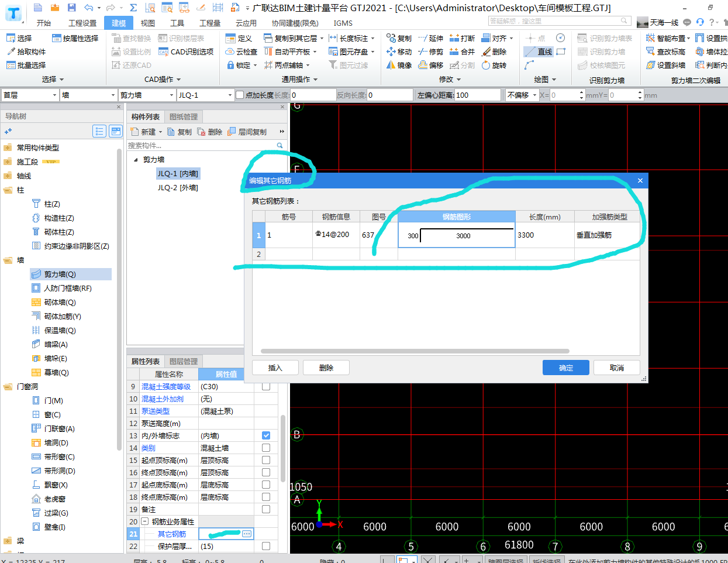The height and width of the screenshot is (563, 728).
Task: Click the ellipsis button for 其它钢筋
Action: pos(247,534)
